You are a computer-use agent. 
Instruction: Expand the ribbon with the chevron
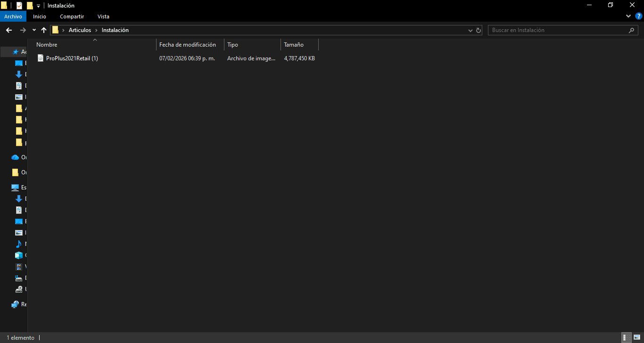pyautogui.click(x=628, y=16)
